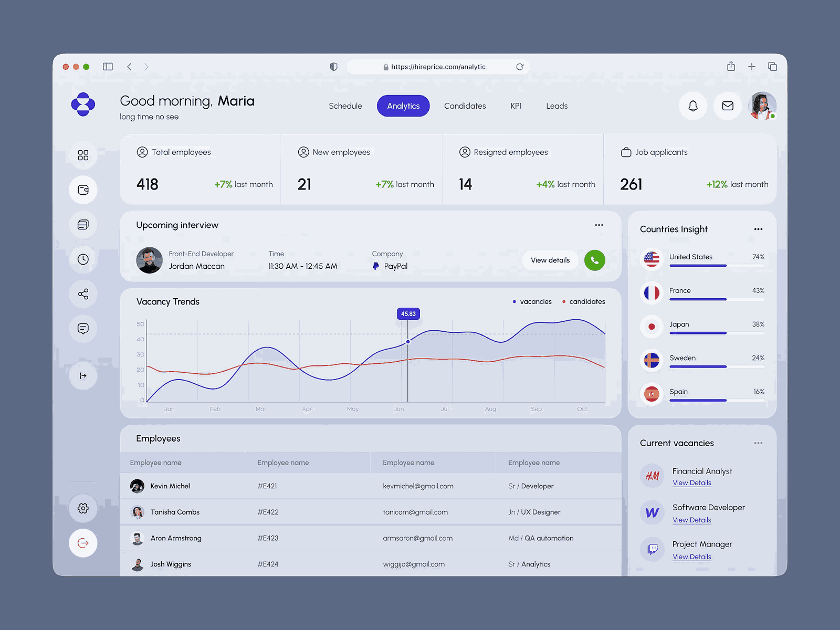The height and width of the screenshot is (630, 840).
Task: Click France 43% progress bar
Action: [717, 299]
